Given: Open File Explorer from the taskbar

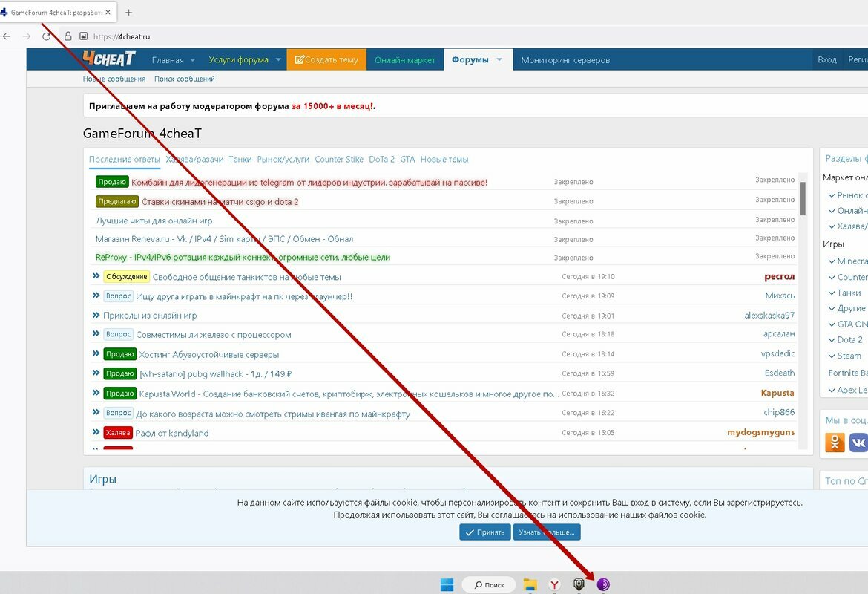Looking at the screenshot, I should tap(529, 584).
